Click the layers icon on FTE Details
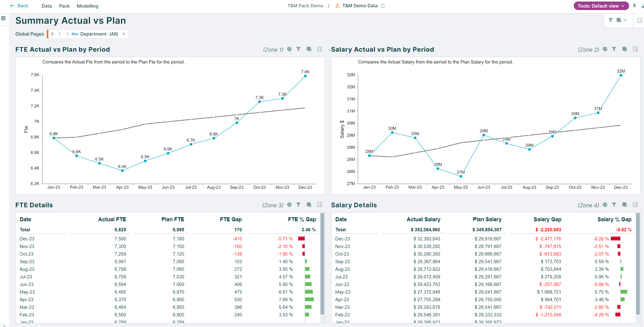644x327 pixels. coord(309,205)
